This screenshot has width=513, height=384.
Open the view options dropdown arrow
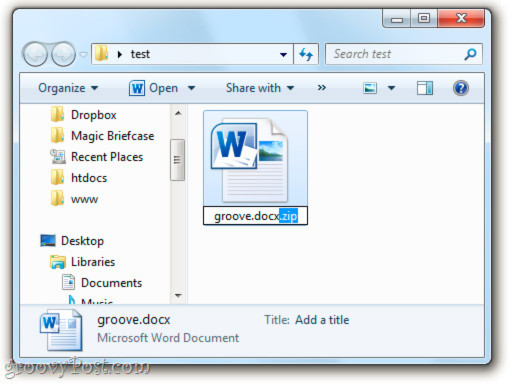[x=391, y=88]
